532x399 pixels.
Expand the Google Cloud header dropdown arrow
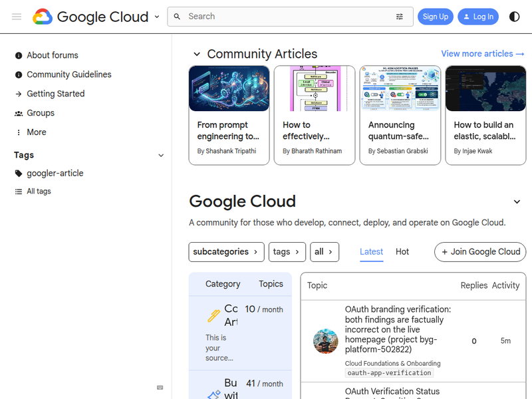157,17
